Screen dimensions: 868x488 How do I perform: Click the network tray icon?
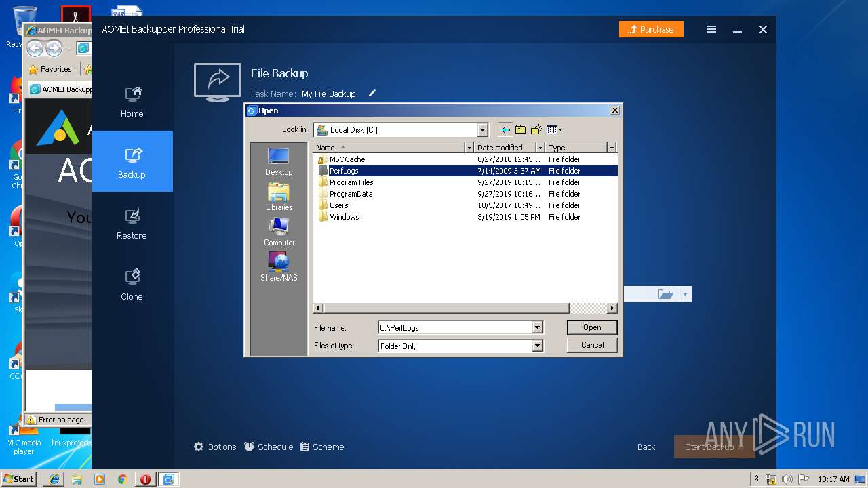pyautogui.click(x=771, y=479)
